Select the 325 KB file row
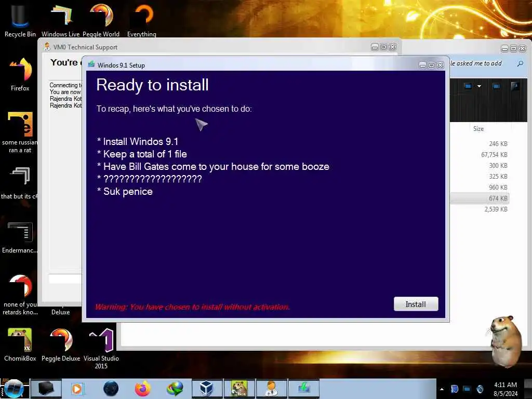The height and width of the screenshot is (399, 532). 480,177
